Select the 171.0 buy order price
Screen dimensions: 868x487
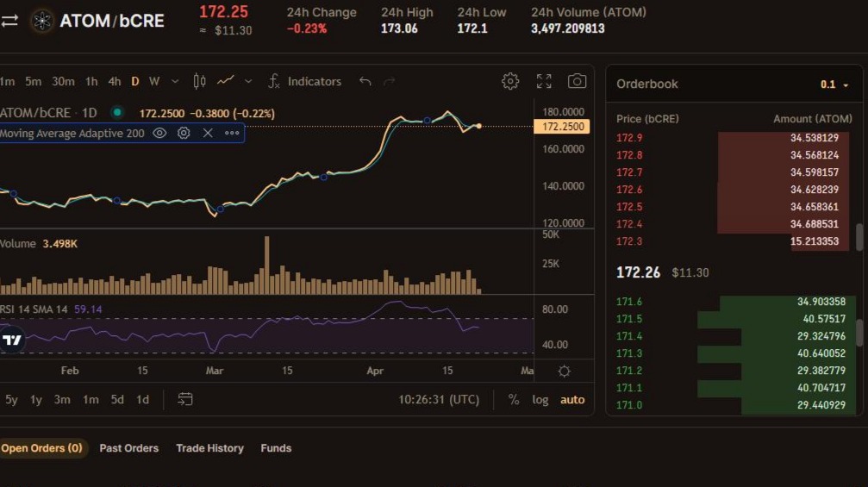[x=629, y=404]
